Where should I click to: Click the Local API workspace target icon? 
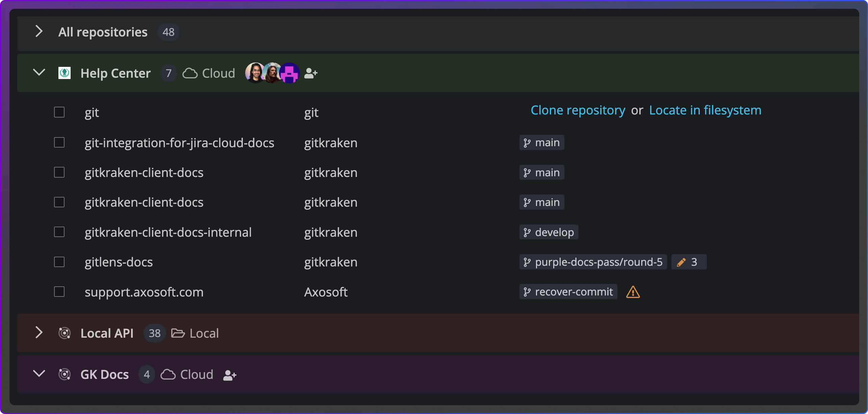(x=65, y=333)
